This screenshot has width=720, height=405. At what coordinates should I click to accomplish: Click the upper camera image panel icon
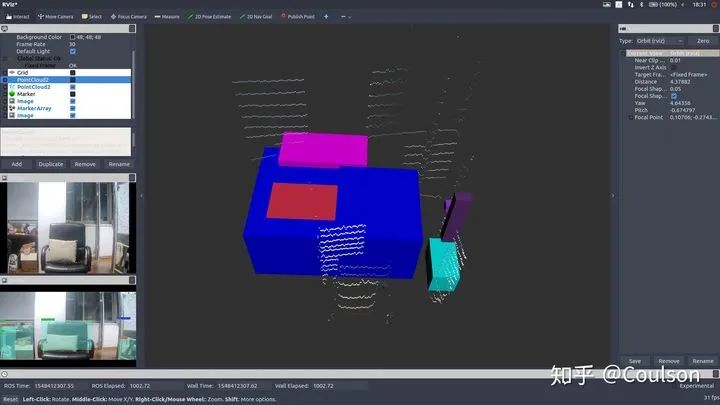click(4, 178)
